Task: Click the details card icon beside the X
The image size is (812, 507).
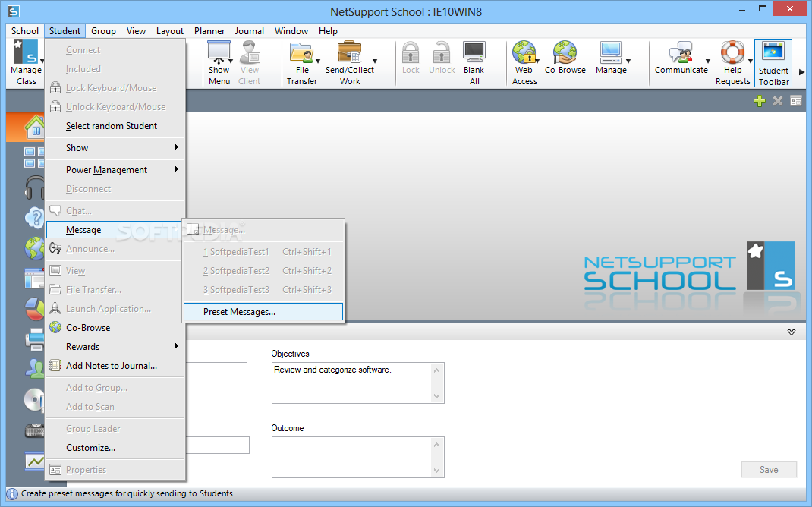Action: point(796,101)
